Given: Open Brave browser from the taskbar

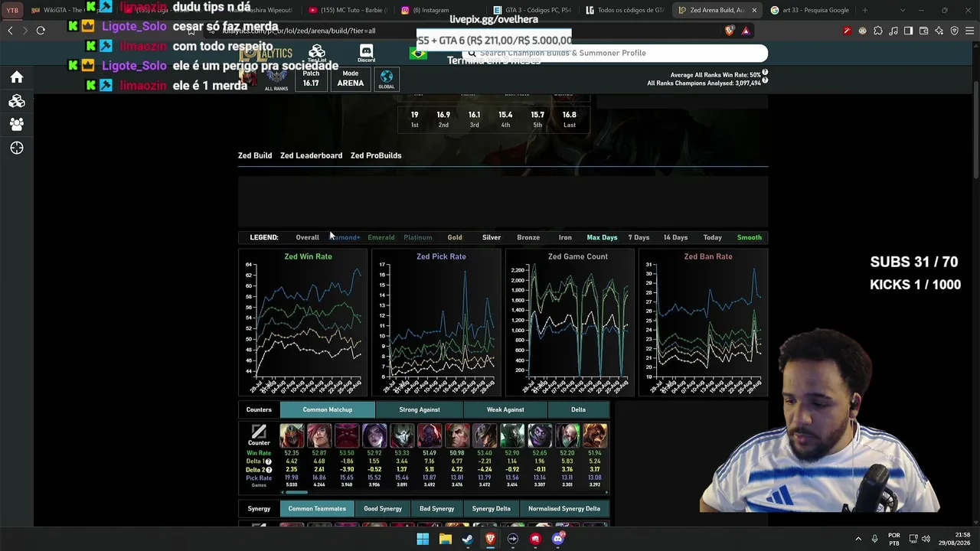Looking at the screenshot, I should (x=490, y=539).
